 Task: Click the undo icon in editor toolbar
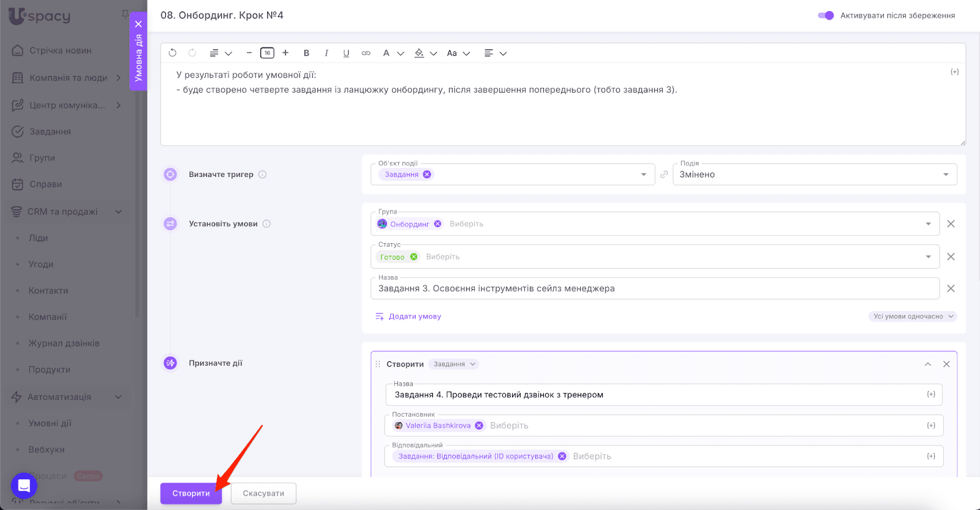[173, 53]
